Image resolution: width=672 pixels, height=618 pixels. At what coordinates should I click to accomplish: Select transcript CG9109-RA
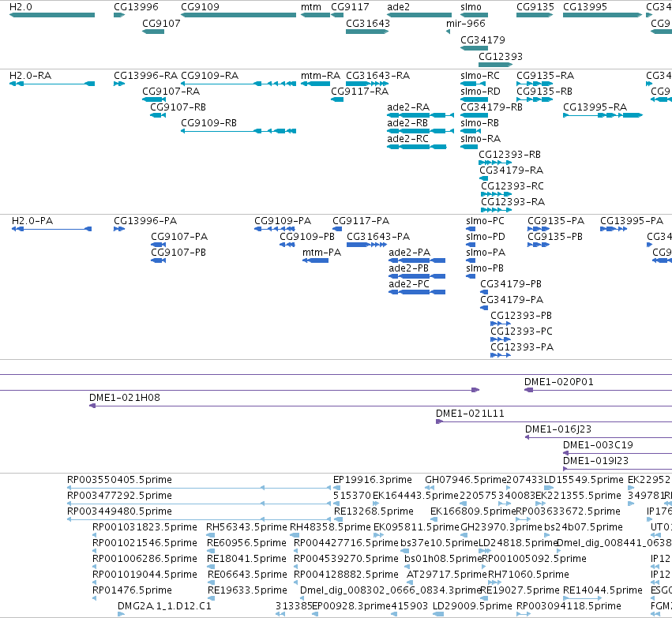[238, 84]
